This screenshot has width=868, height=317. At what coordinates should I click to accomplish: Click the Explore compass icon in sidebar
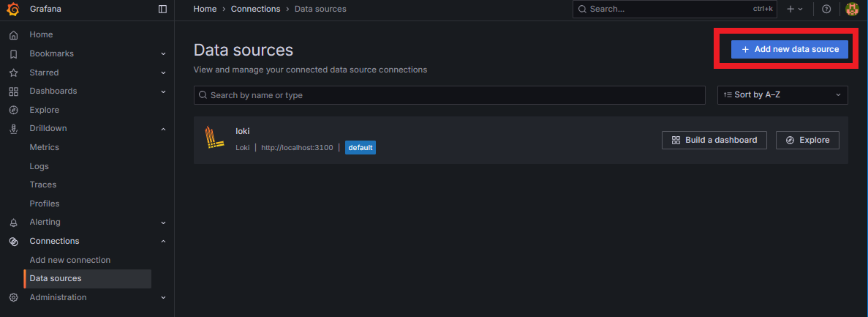[x=13, y=110]
